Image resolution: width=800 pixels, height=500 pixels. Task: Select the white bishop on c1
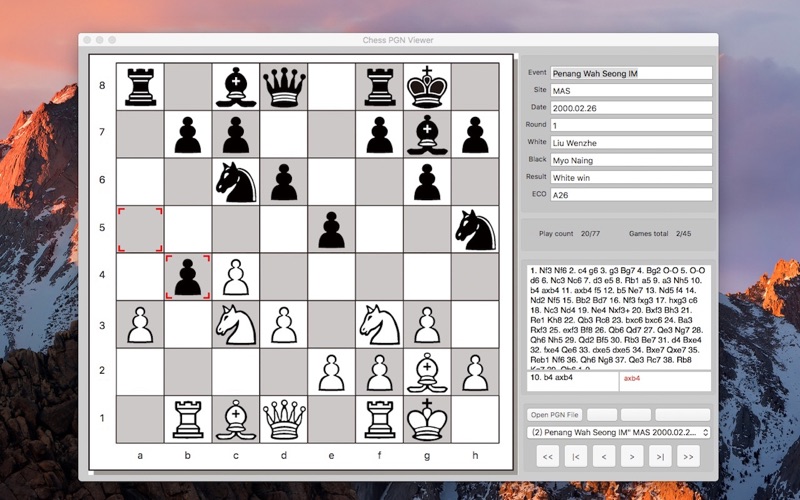pyautogui.click(x=236, y=420)
